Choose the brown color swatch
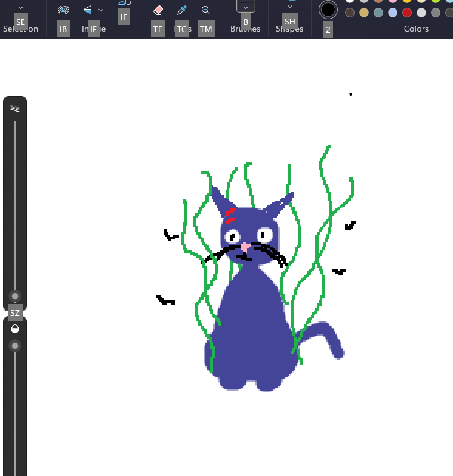 click(350, 13)
